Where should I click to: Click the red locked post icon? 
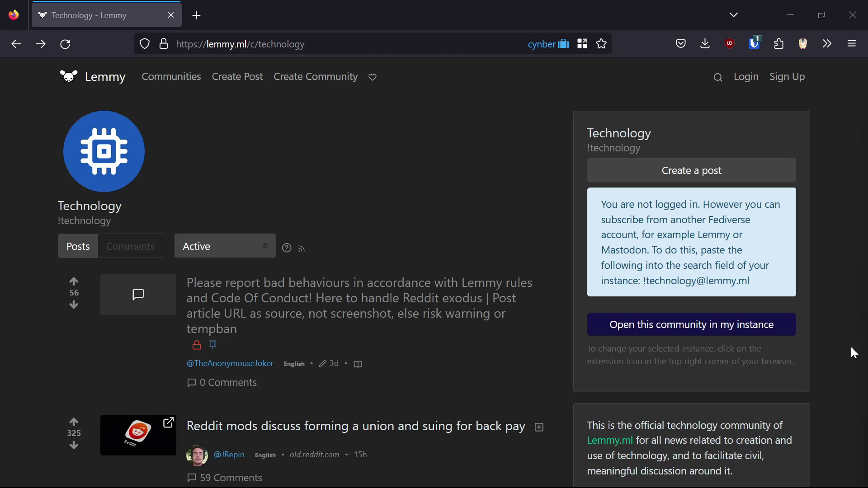(197, 345)
